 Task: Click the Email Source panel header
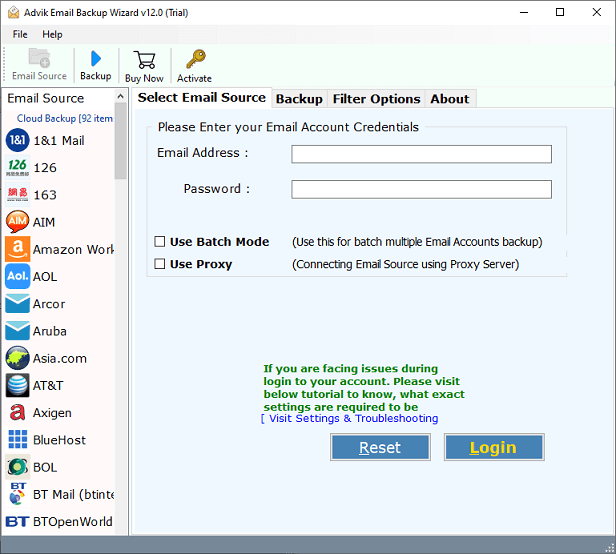[x=46, y=98]
